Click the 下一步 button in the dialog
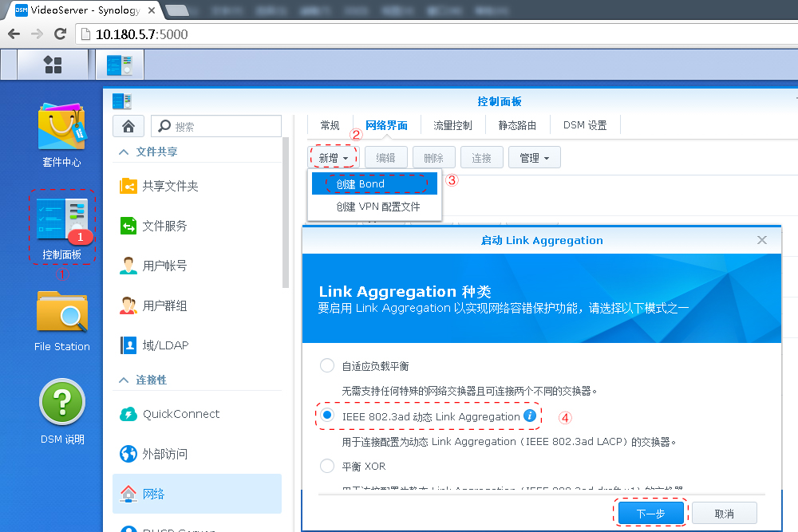Viewport: 798px width, 532px height. [650, 513]
